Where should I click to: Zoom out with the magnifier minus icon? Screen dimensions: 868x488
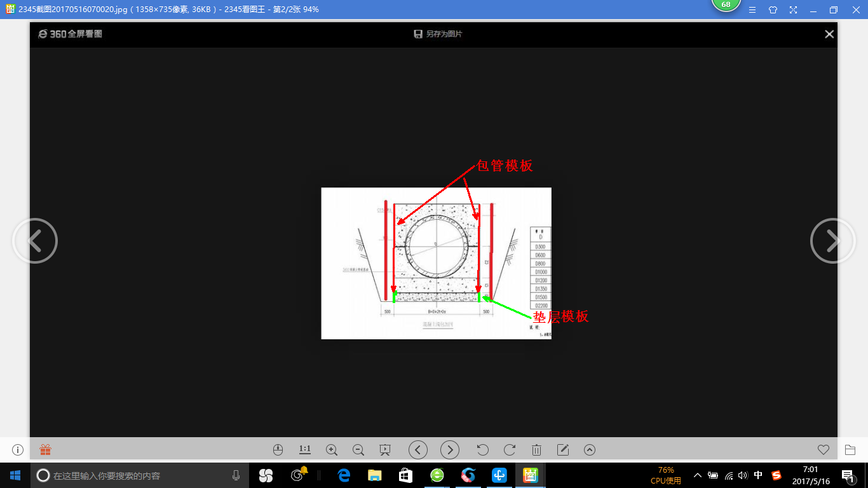[x=358, y=450]
